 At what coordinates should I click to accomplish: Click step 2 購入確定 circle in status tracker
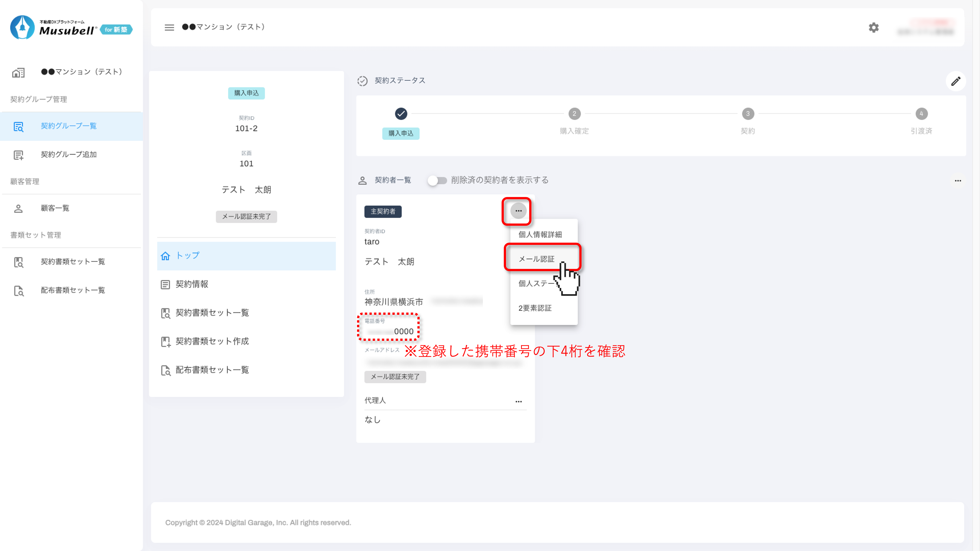[x=574, y=114]
